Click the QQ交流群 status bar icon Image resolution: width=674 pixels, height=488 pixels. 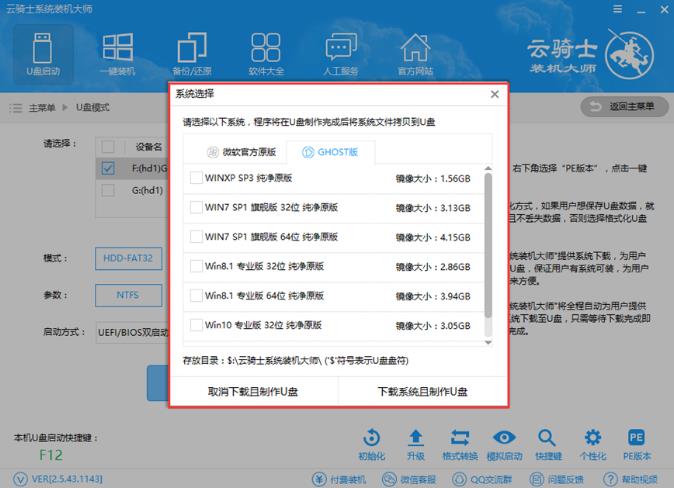(459, 479)
